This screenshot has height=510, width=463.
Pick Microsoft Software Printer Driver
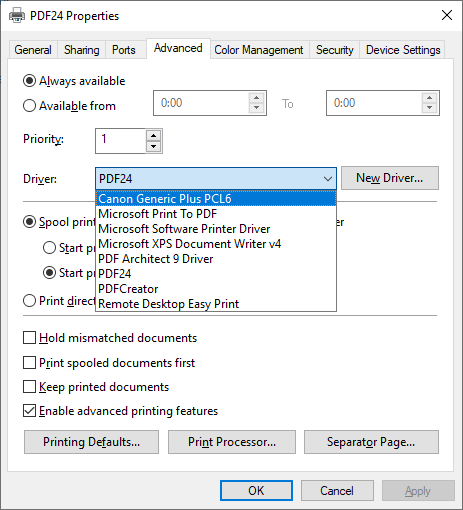(x=216, y=229)
